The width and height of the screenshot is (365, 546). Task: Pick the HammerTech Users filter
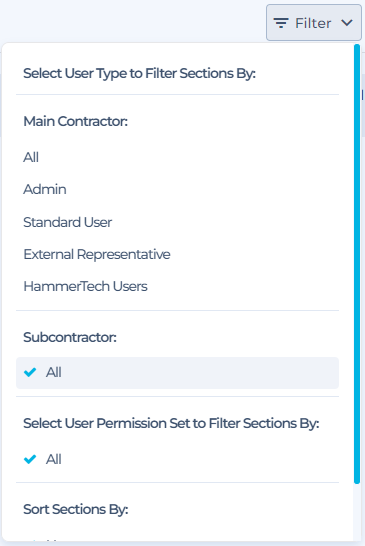click(85, 286)
